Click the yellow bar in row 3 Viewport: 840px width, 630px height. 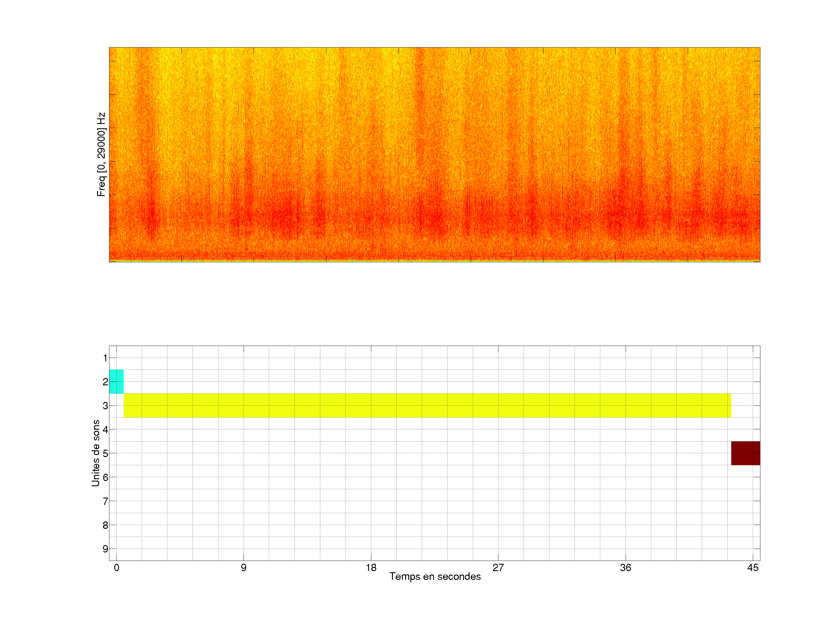pyautogui.click(x=427, y=405)
